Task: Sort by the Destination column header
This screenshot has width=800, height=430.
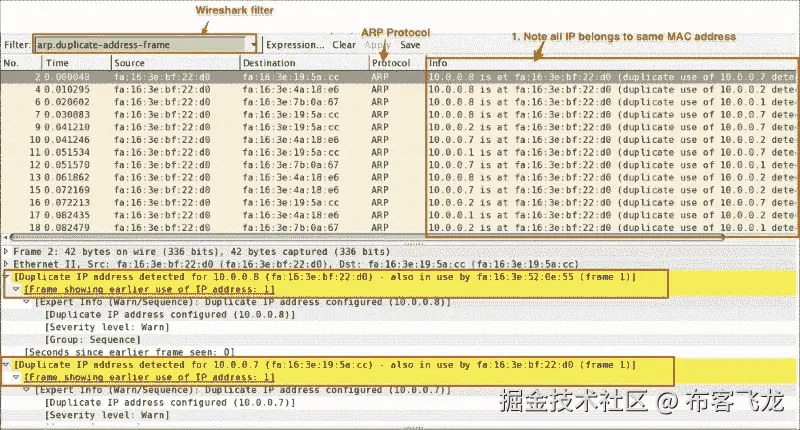Action: [x=305, y=63]
